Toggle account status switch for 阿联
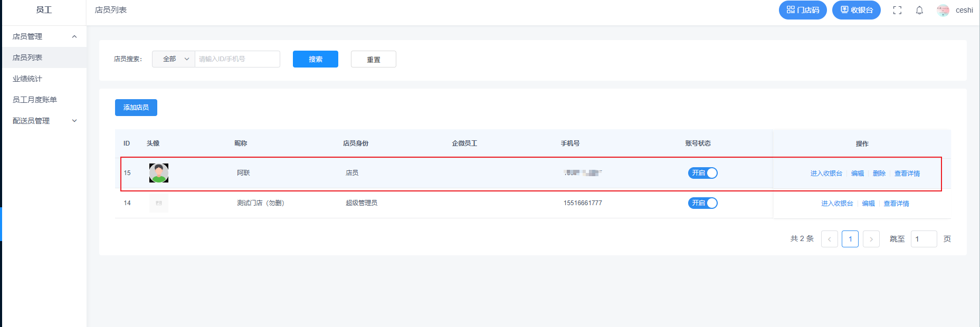This screenshot has width=980, height=327. coord(702,173)
